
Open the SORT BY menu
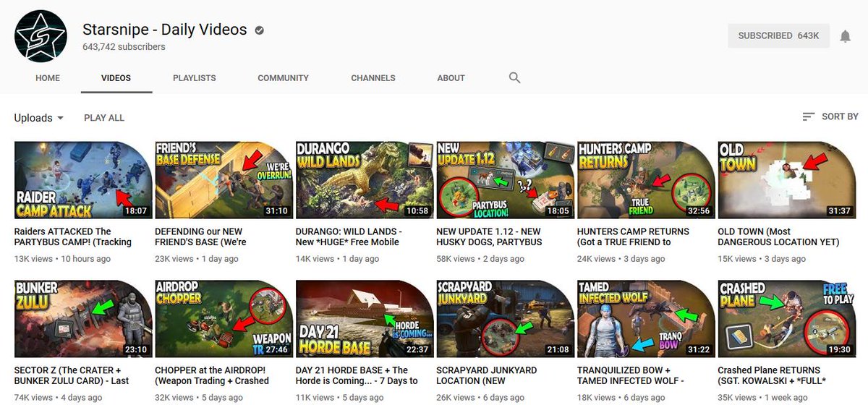tap(830, 116)
